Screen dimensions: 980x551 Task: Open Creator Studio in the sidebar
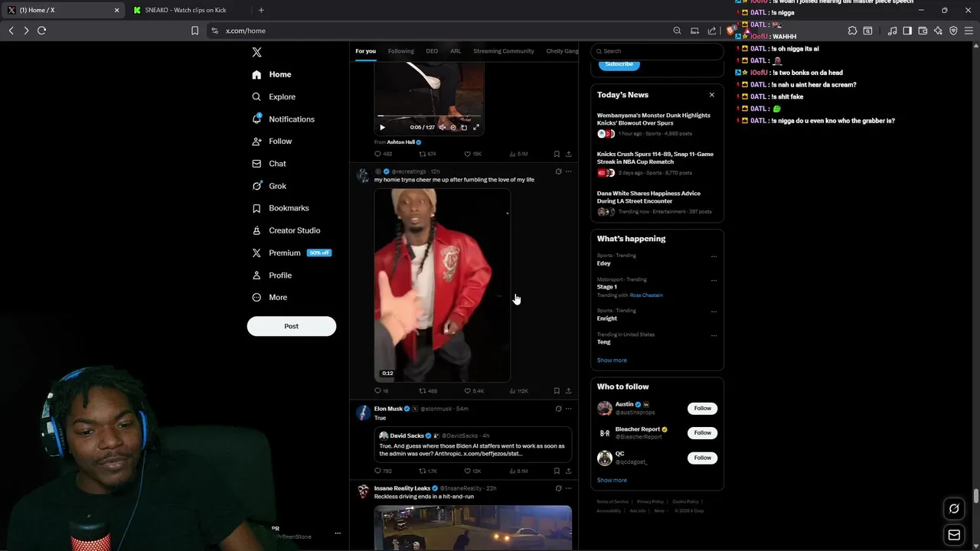pos(286,230)
